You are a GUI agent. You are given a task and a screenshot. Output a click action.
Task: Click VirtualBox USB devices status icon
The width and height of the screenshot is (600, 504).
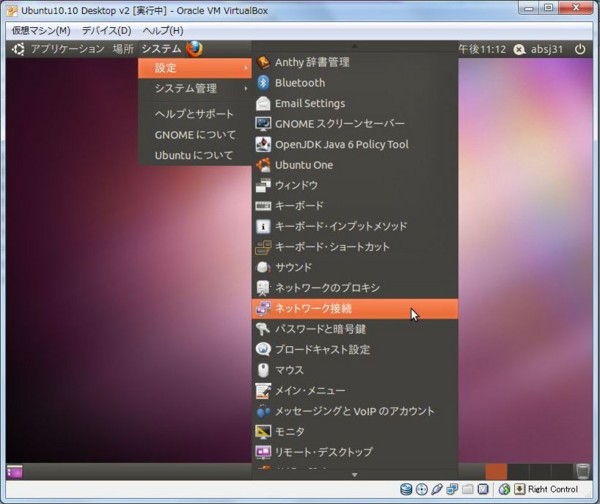(x=437, y=489)
